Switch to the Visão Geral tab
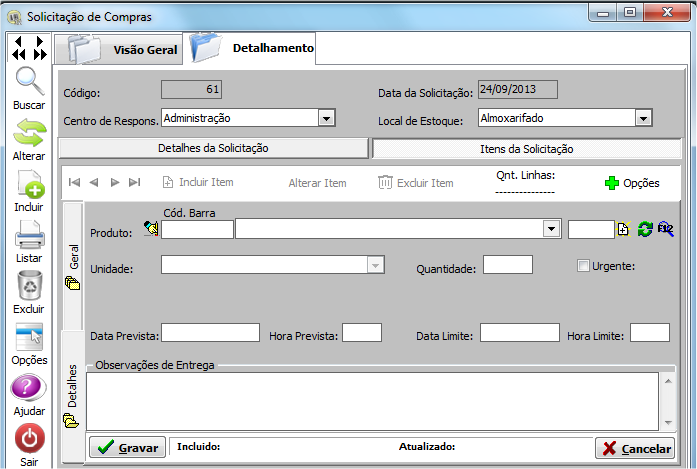This screenshot has width=697, height=469. tap(120, 49)
